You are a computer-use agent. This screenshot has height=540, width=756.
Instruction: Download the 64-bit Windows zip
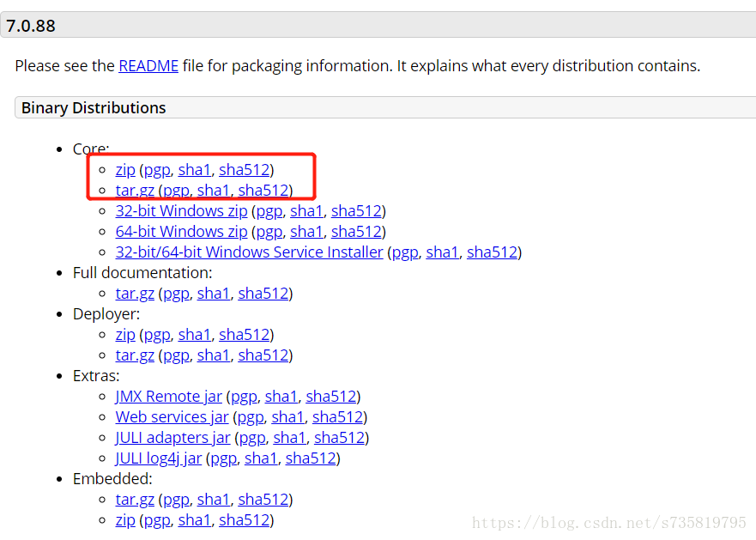point(181,232)
